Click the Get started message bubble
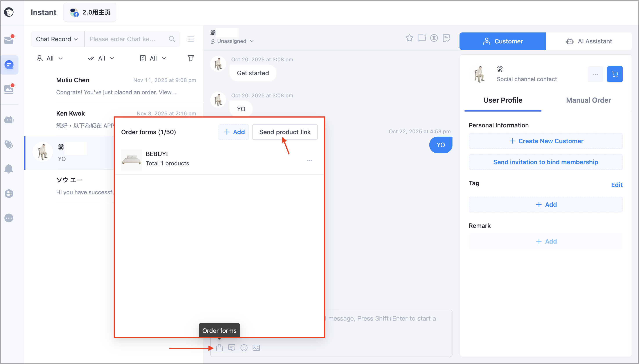The width and height of the screenshot is (639, 364). tap(253, 73)
